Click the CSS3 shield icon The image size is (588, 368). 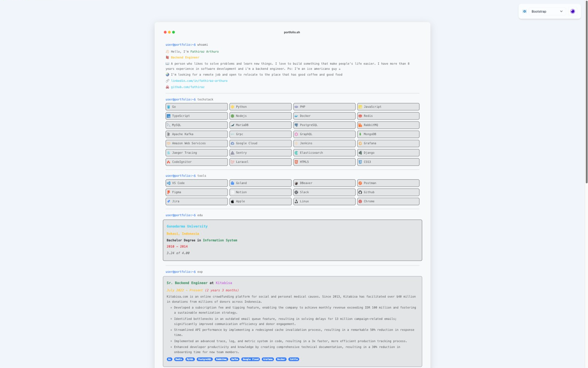point(360,162)
